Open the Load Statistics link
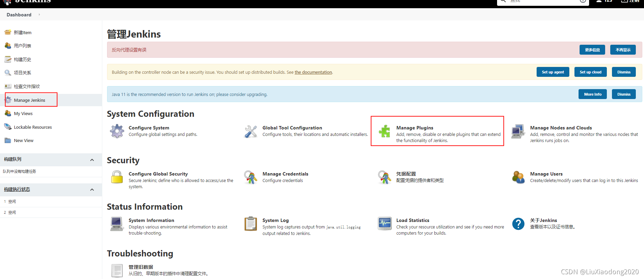This screenshot has width=644, height=279. coord(413,220)
